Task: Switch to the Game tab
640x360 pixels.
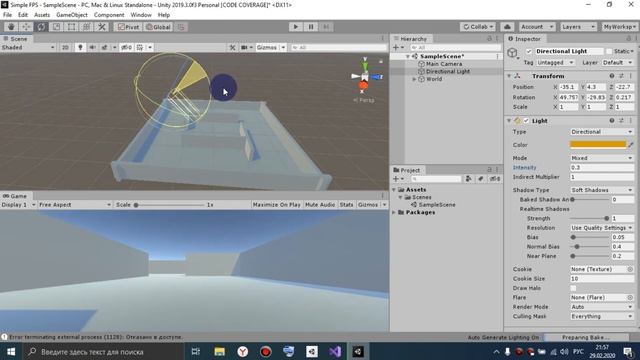Action: click(15, 196)
